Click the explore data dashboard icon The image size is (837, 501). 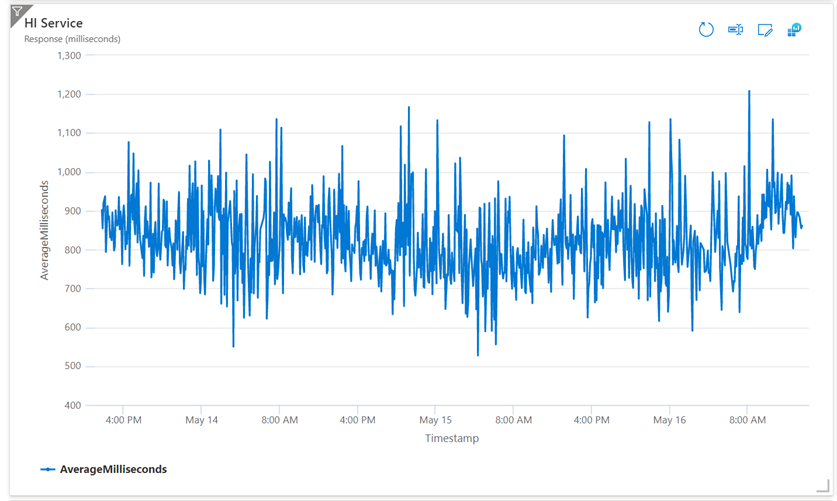pos(794,30)
